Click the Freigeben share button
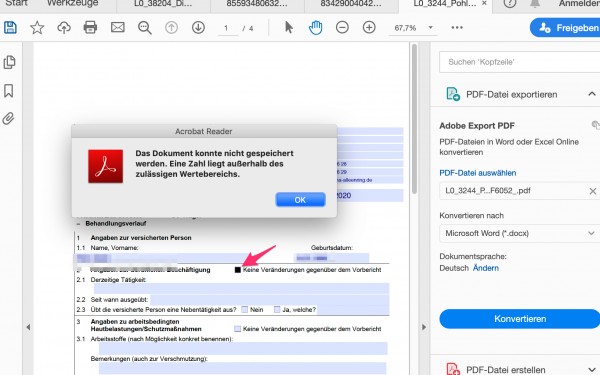This screenshot has height=375, width=600. (x=566, y=28)
